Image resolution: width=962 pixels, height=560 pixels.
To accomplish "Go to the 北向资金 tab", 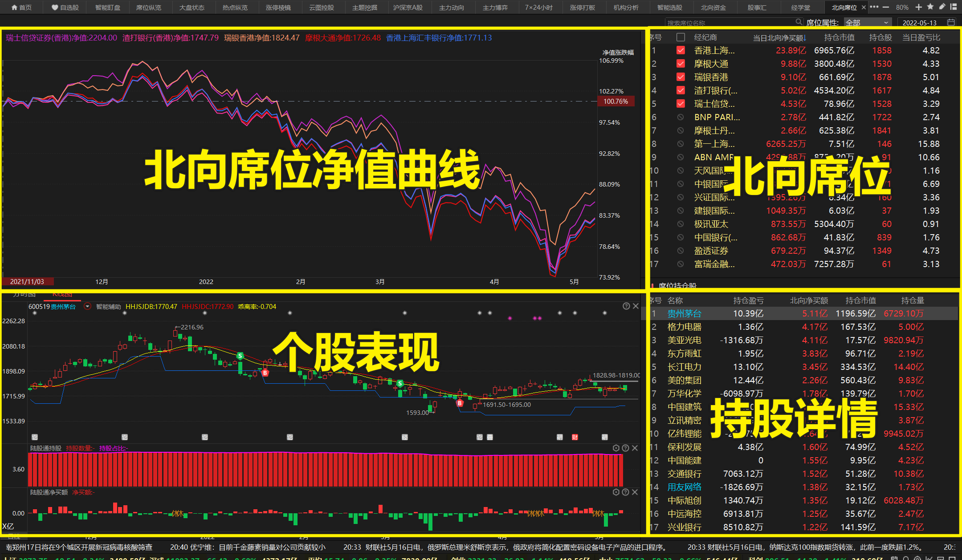I will [713, 7].
